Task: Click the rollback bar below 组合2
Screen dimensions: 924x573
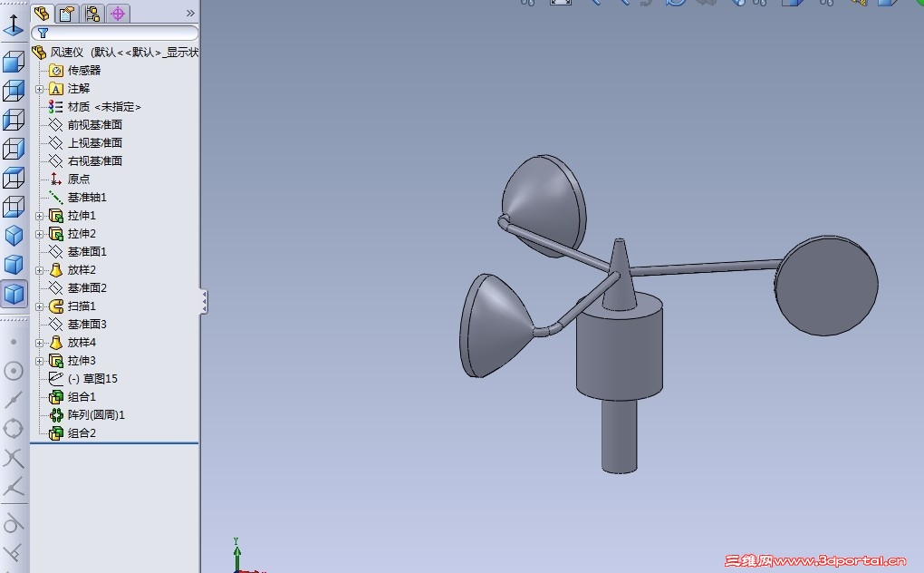Action: tap(114, 442)
